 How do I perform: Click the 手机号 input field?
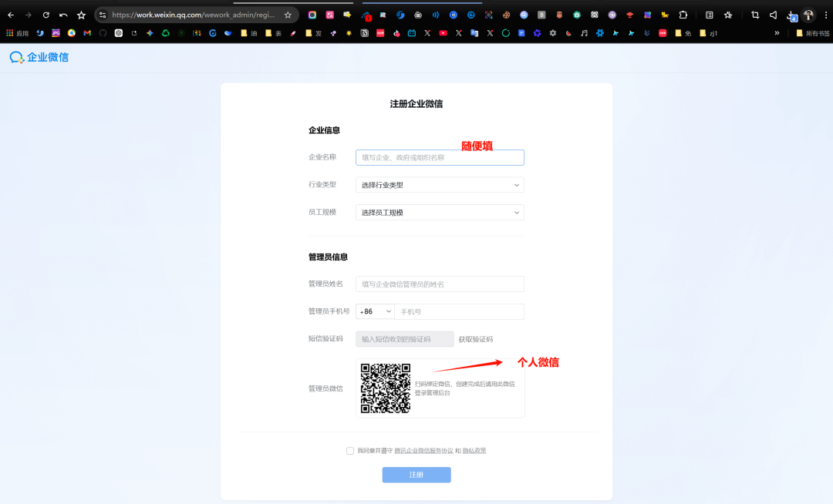pyautogui.click(x=460, y=311)
